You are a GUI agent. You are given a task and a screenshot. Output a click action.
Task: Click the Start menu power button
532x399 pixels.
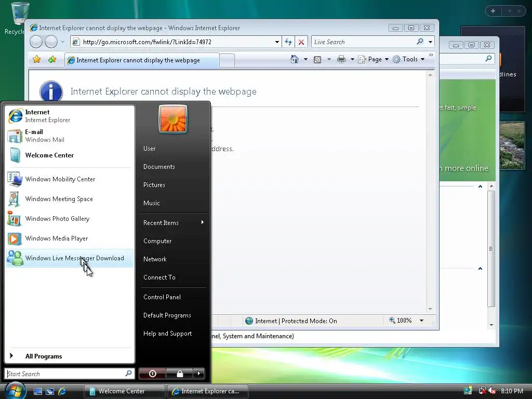(x=152, y=374)
